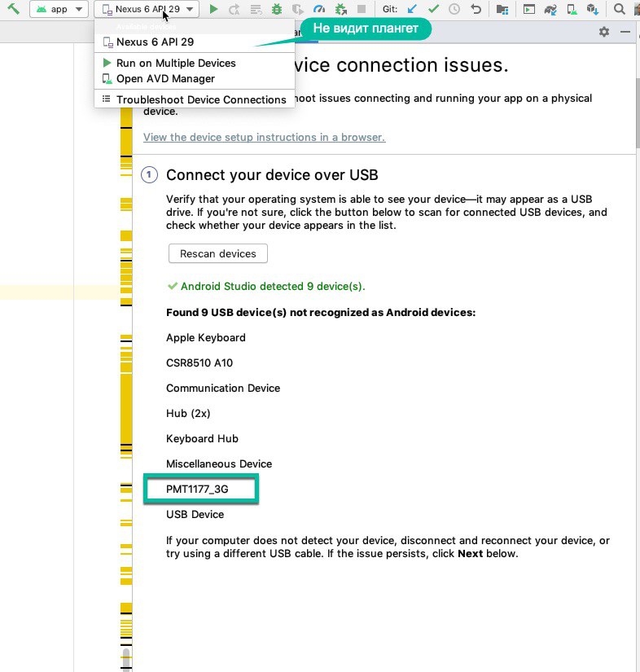Open the Assistant panel gear settings
This screenshot has width=640, height=672.
tap(604, 32)
